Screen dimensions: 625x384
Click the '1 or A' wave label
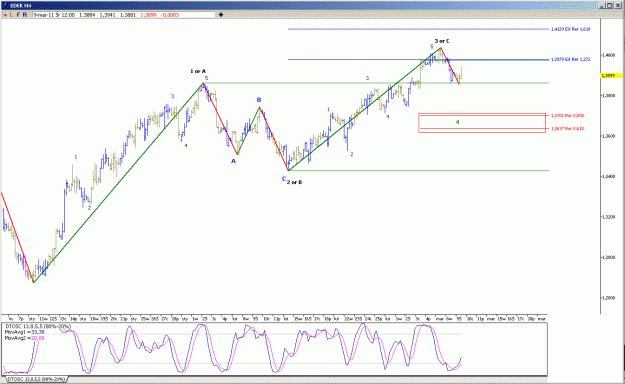198,71
